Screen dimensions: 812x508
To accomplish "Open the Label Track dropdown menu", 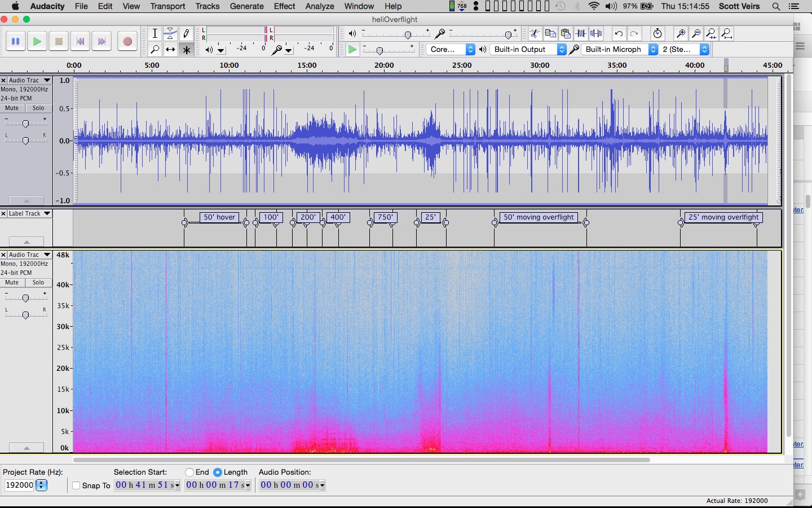I will coord(47,214).
